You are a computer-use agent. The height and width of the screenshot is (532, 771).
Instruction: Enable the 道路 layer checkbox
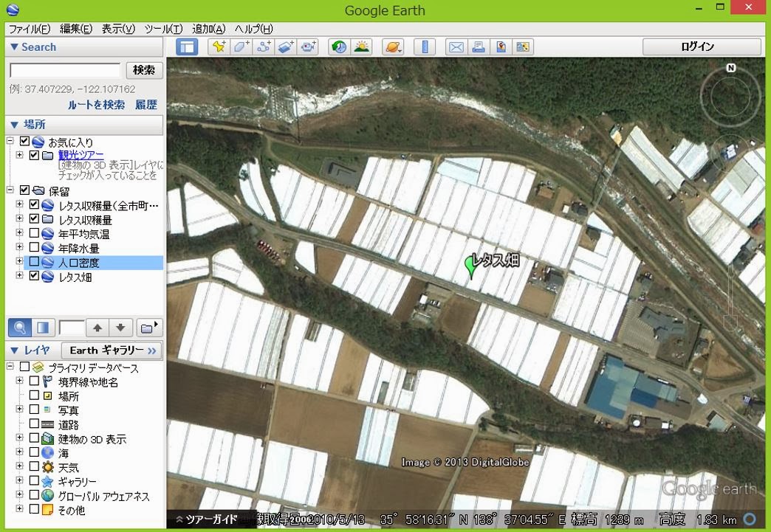click(34, 424)
